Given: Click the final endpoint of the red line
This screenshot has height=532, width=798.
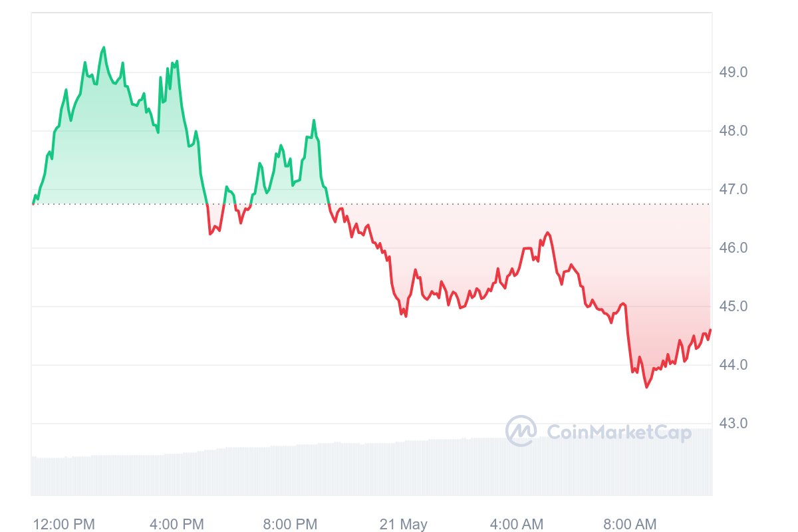Looking at the screenshot, I should pos(710,330).
